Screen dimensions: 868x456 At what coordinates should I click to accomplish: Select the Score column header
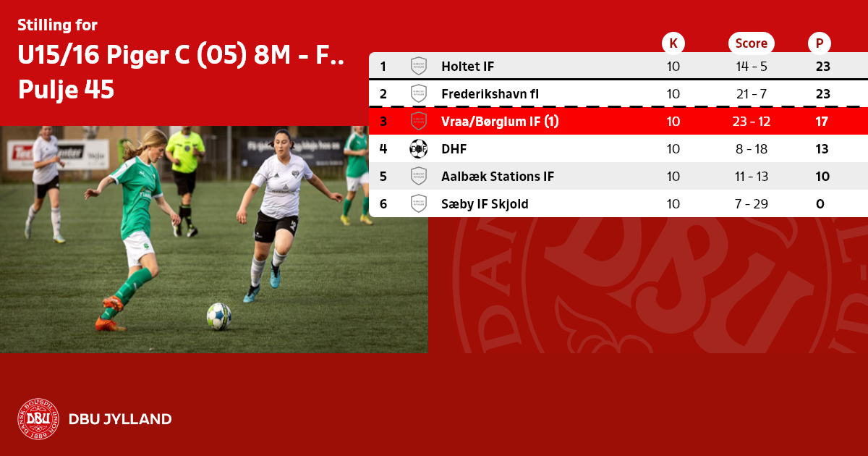pos(751,43)
